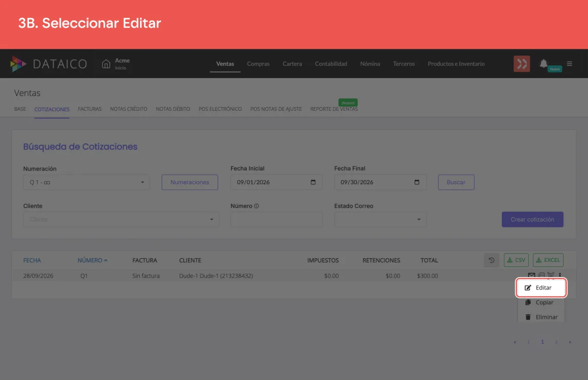Switch to the Facturas tab
Viewport: 588px width, 380px height.
pyautogui.click(x=90, y=109)
